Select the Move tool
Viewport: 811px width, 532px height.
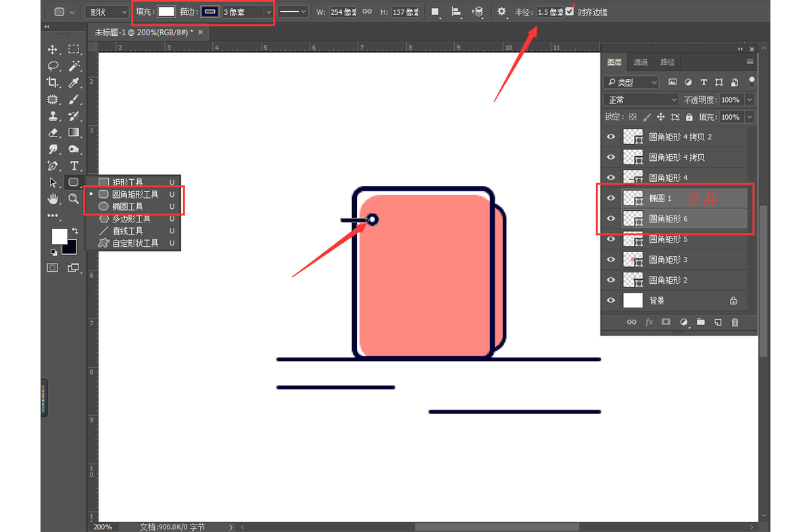(52, 49)
